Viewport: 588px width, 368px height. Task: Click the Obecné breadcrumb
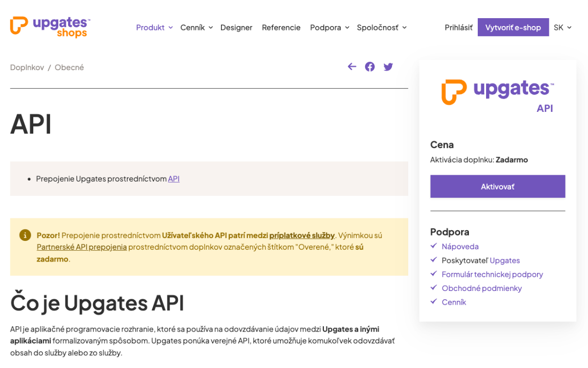pyautogui.click(x=69, y=67)
